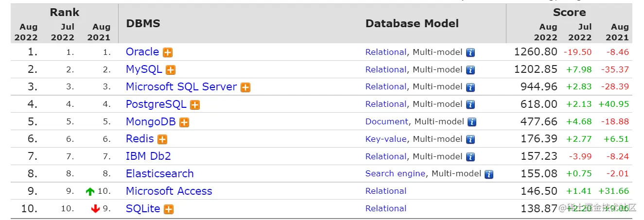Click Relational link in Microsoft SQL Server row
The height and width of the screenshot is (220, 644).
386,86
